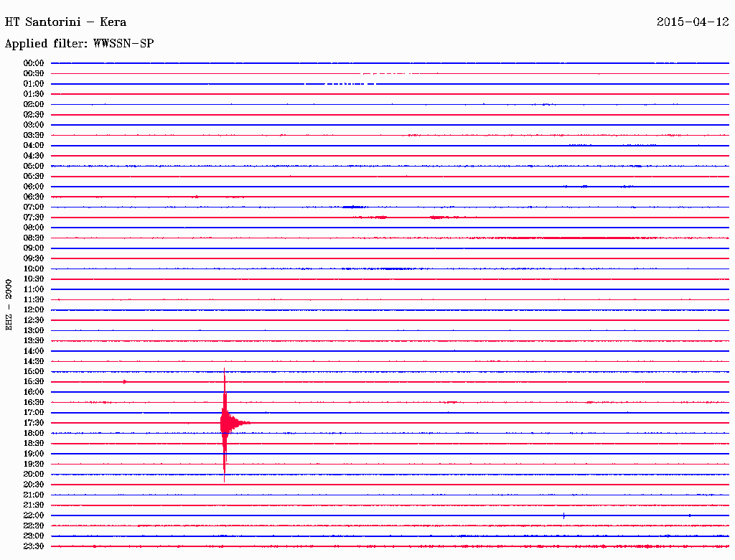Screen dimensions: 735x560
Task: Click the '15:00' time label
Action: (34, 371)
